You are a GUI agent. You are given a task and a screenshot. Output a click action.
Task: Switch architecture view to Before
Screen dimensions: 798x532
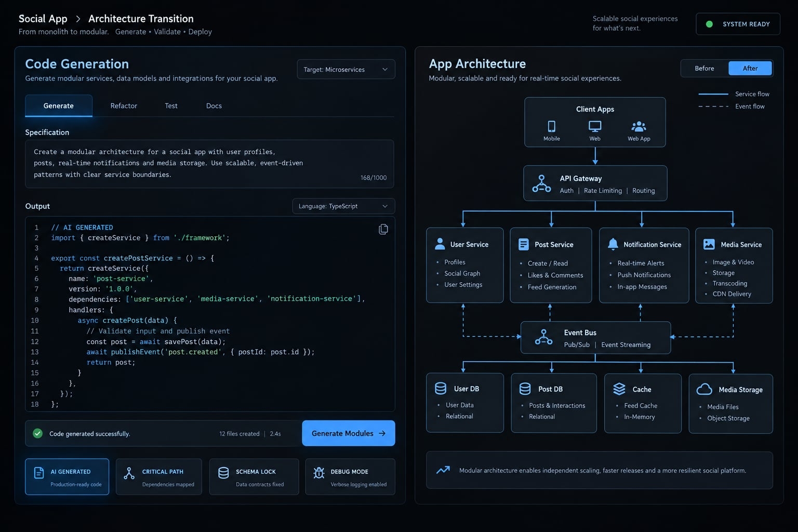pos(704,69)
